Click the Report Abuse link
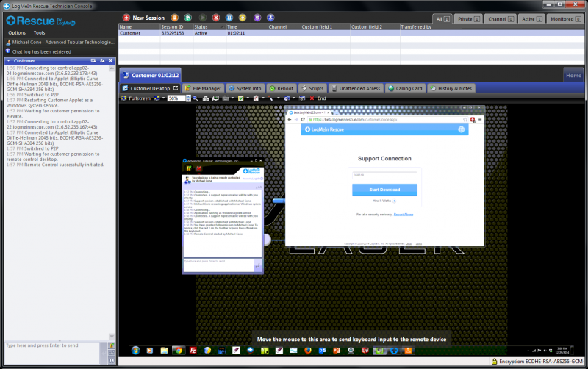 coord(403,215)
